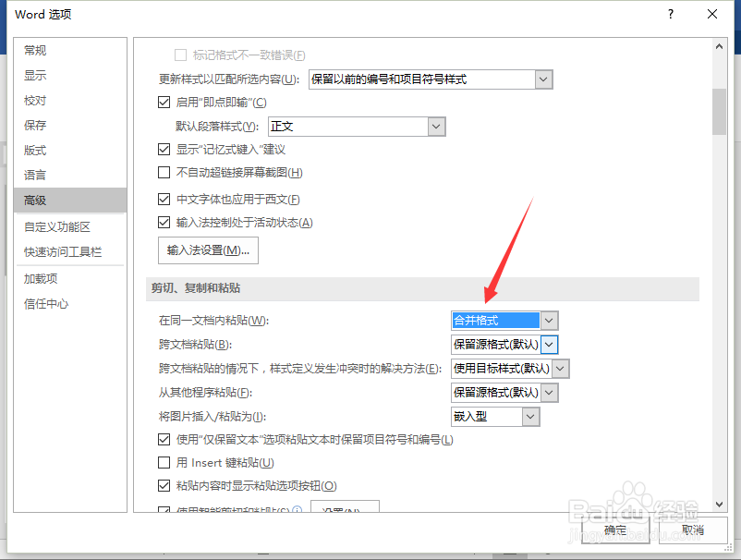This screenshot has width=741, height=560.
Task: Select 校对 category in sidebar
Action: [70, 100]
